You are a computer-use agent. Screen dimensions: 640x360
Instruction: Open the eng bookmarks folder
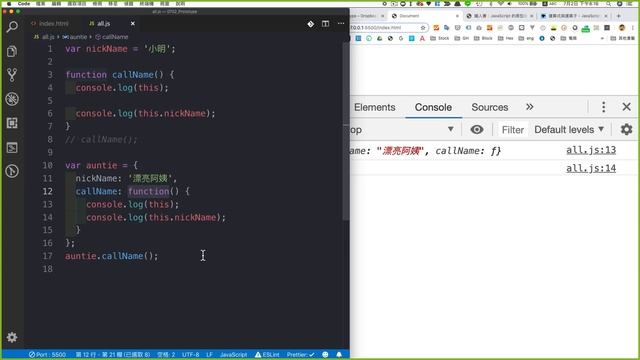point(526,38)
